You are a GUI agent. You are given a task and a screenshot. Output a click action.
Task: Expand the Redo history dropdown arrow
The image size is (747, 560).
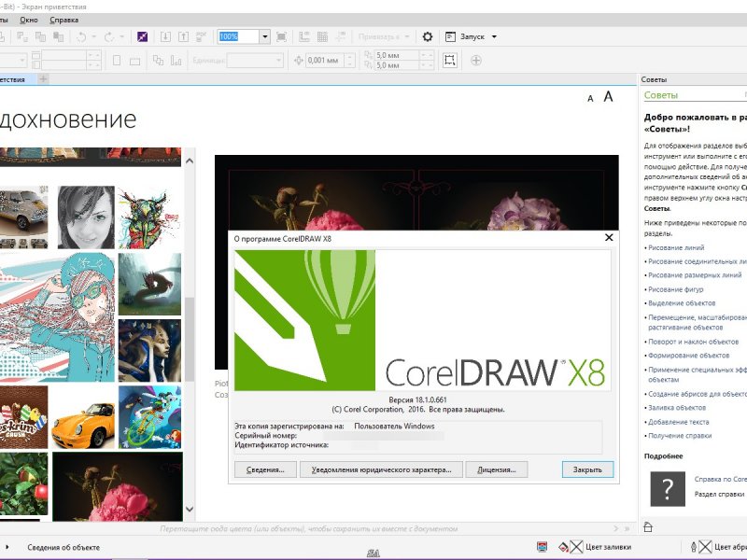pyautogui.click(x=121, y=36)
